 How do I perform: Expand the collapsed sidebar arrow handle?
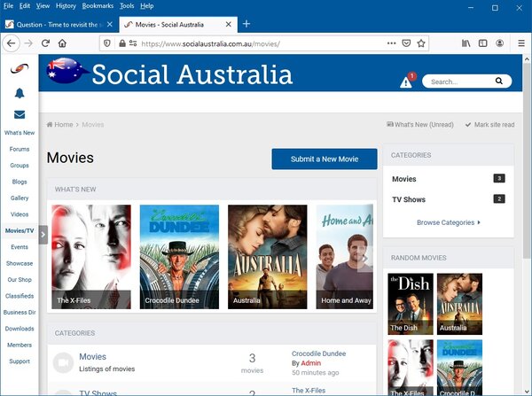point(43,236)
